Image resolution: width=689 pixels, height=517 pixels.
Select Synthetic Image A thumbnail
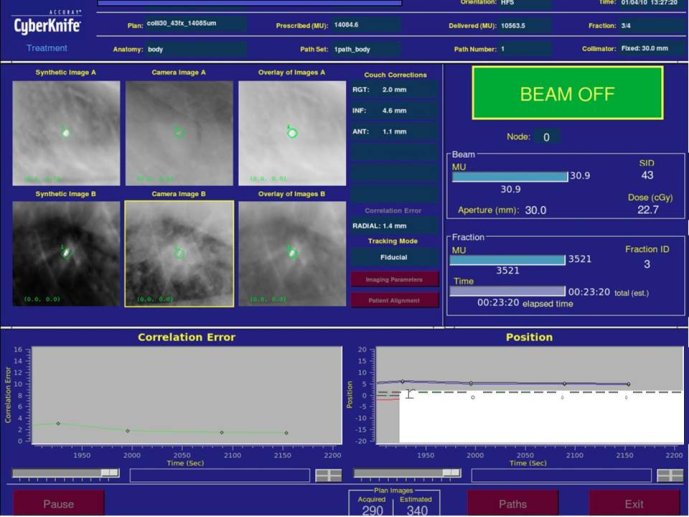66,133
